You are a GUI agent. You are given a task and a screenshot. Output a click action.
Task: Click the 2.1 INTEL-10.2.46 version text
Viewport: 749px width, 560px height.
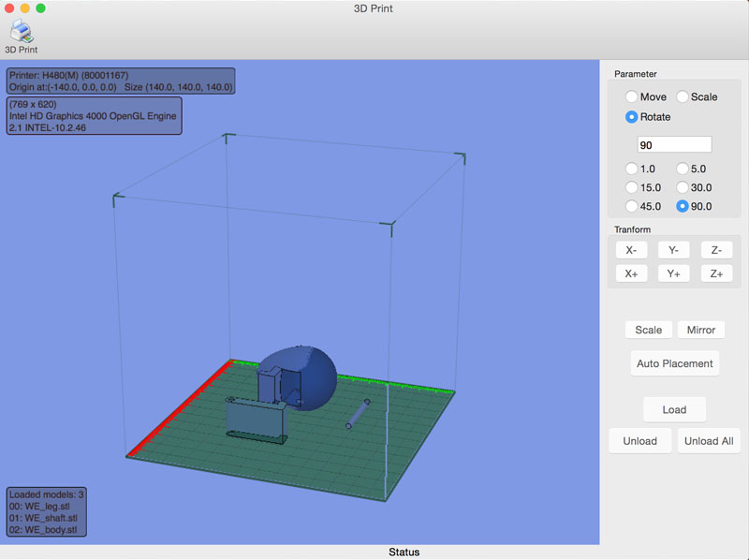coord(48,127)
